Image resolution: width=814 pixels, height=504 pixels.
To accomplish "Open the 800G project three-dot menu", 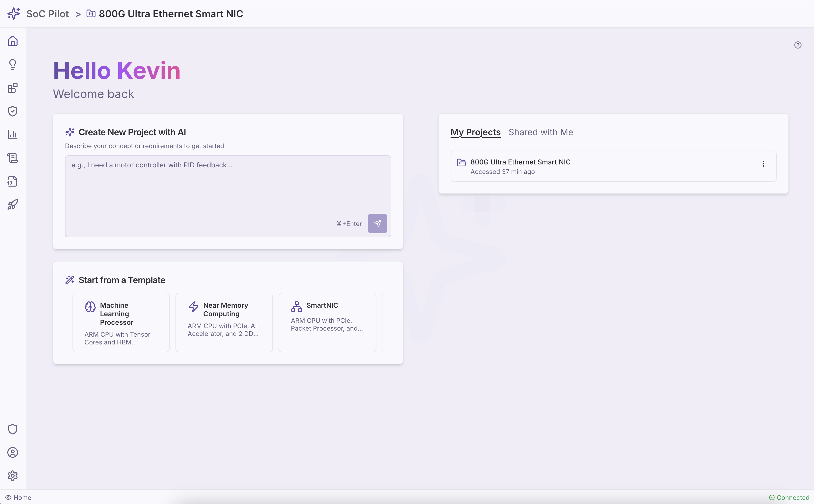I will pyautogui.click(x=763, y=164).
